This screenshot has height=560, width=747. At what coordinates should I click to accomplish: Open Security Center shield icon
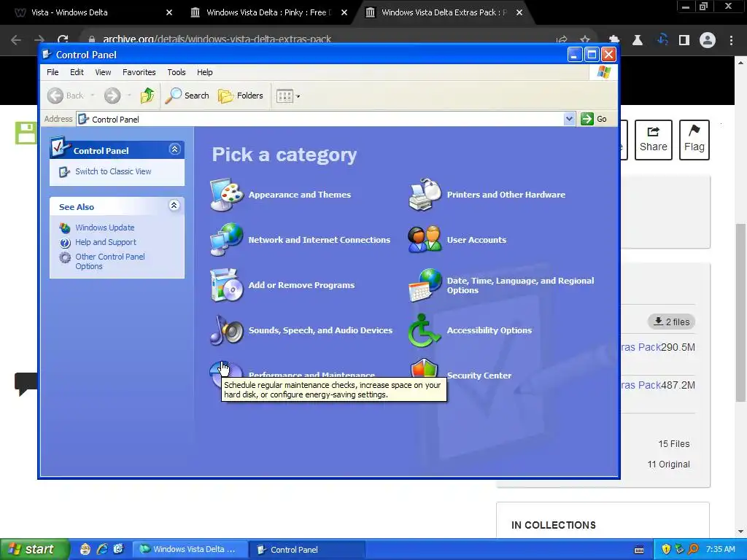click(x=424, y=369)
